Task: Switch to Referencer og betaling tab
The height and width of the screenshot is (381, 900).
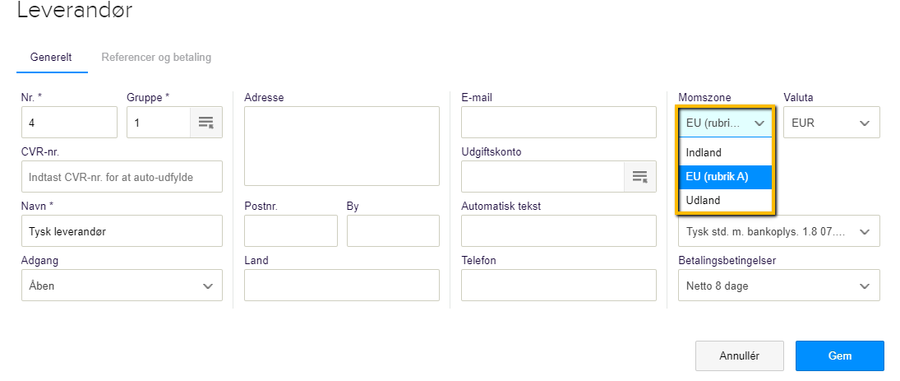Action: (156, 57)
